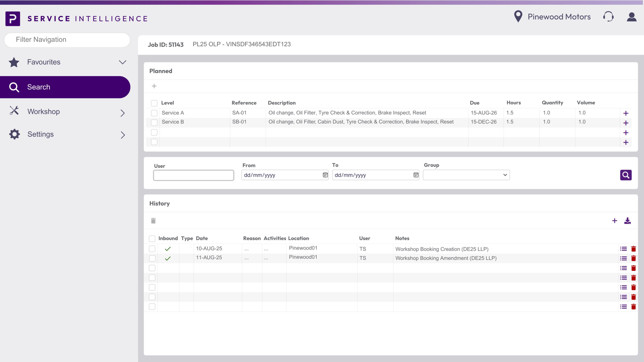This screenshot has width=644, height=362.
Task: Click the Pinewood Motors location pin
Action: [x=518, y=17]
